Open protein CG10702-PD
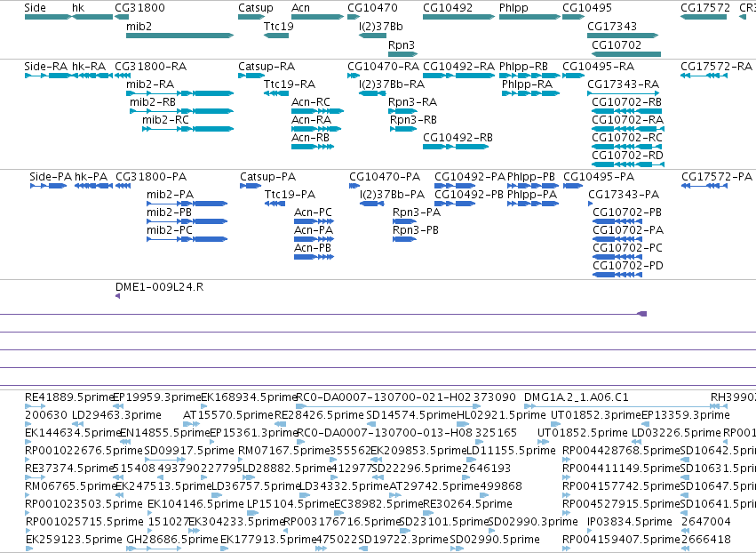The width and height of the screenshot is (756, 553). coord(617,275)
